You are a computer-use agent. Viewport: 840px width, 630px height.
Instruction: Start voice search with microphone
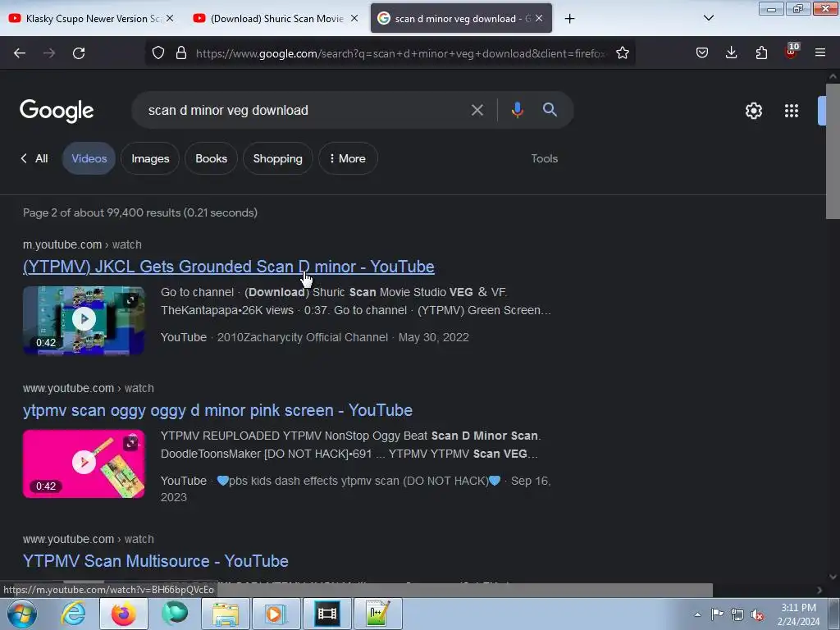coord(517,110)
